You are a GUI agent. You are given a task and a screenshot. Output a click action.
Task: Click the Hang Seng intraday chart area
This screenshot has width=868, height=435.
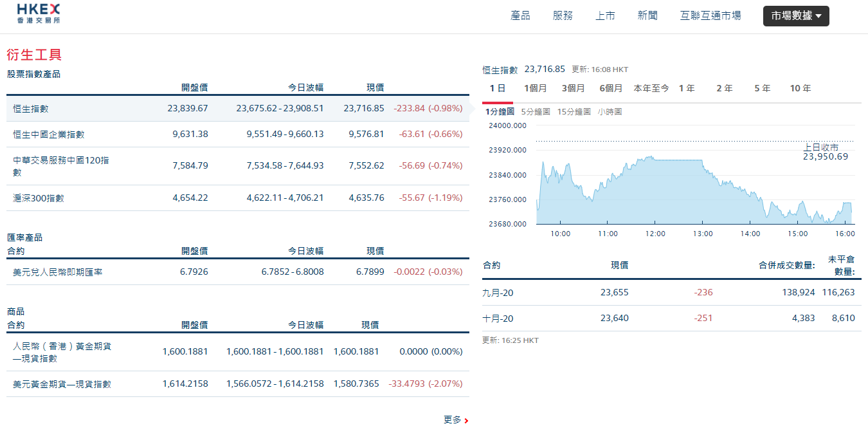pyautogui.click(x=694, y=187)
